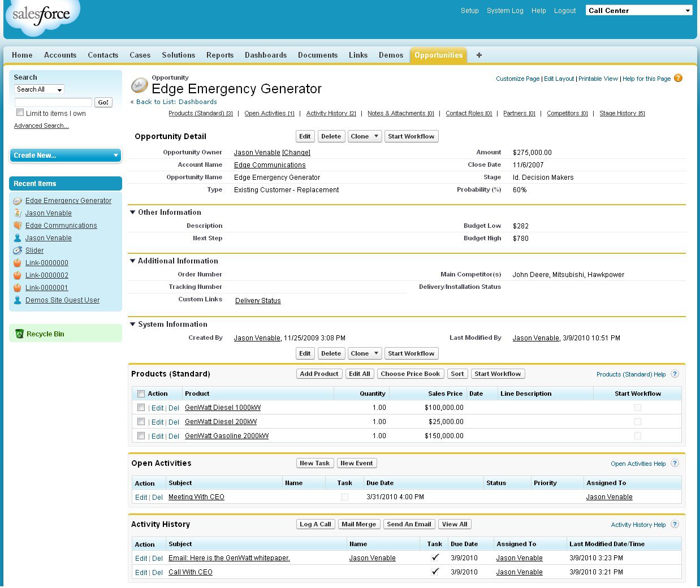Click the Salesforce cloud logo
The image size is (700, 588).
coord(42,17)
